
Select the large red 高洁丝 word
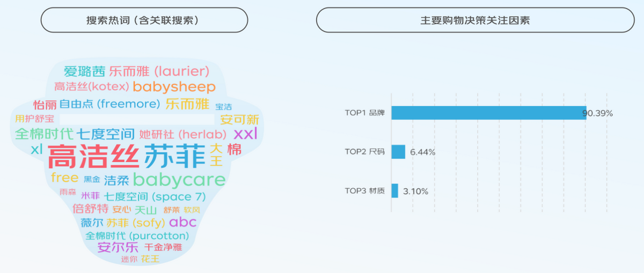(94, 158)
